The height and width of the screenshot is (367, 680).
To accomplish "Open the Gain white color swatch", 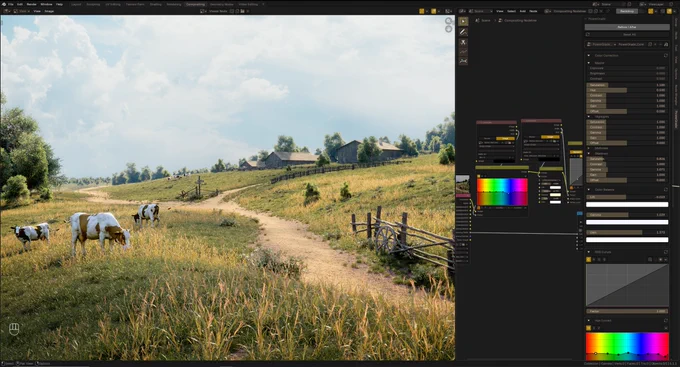I will tap(627, 239).
